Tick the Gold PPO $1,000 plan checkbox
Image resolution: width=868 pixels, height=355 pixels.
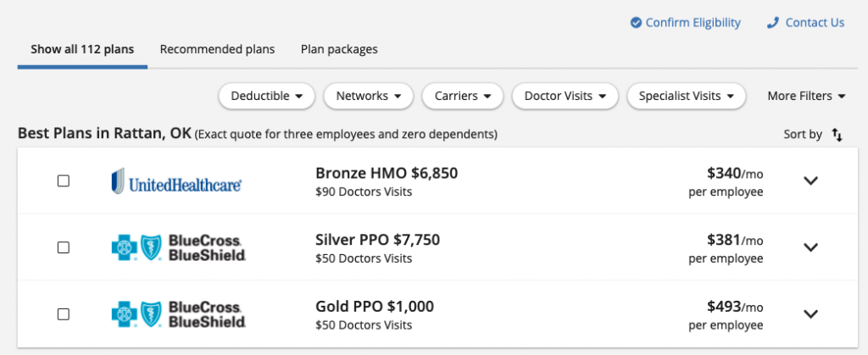(64, 314)
